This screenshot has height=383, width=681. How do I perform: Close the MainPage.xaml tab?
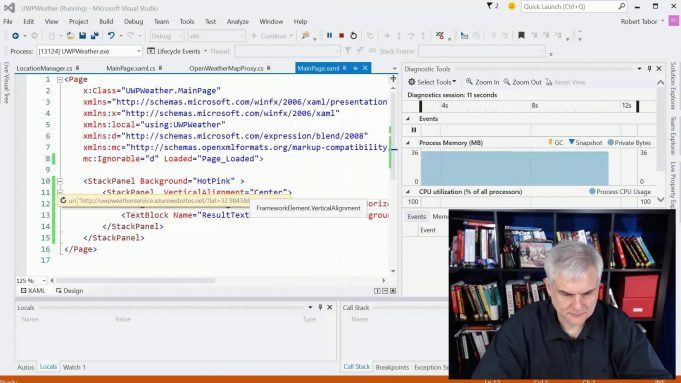pyautogui.click(x=365, y=68)
